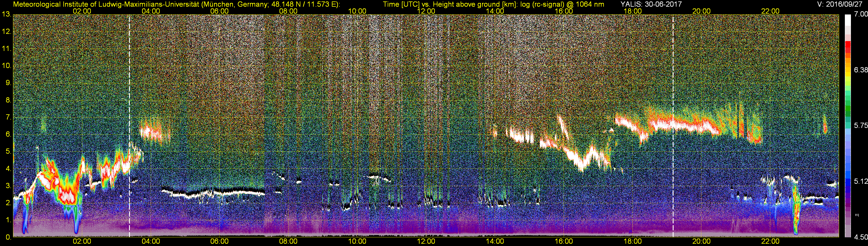Image resolution: width=868 pixels, height=246 pixels.
Task: Click the 5 km height axis label
Action: pyautogui.click(x=8, y=152)
